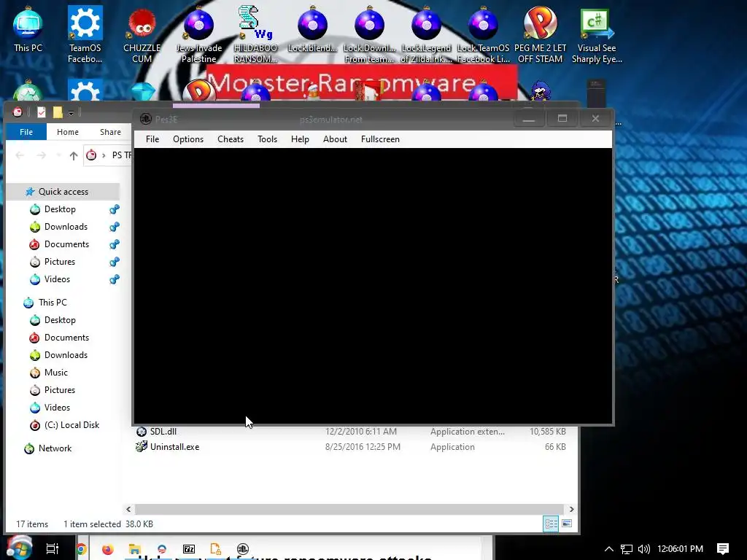This screenshot has width=747, height=560.
Task: Select Documents under Quick access
Action: 66,244
